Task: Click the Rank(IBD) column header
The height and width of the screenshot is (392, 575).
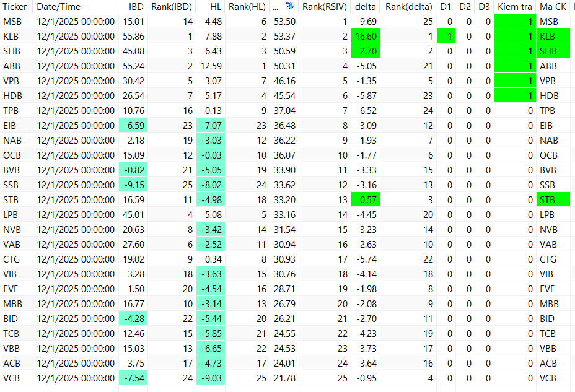Action: [172, 7]
